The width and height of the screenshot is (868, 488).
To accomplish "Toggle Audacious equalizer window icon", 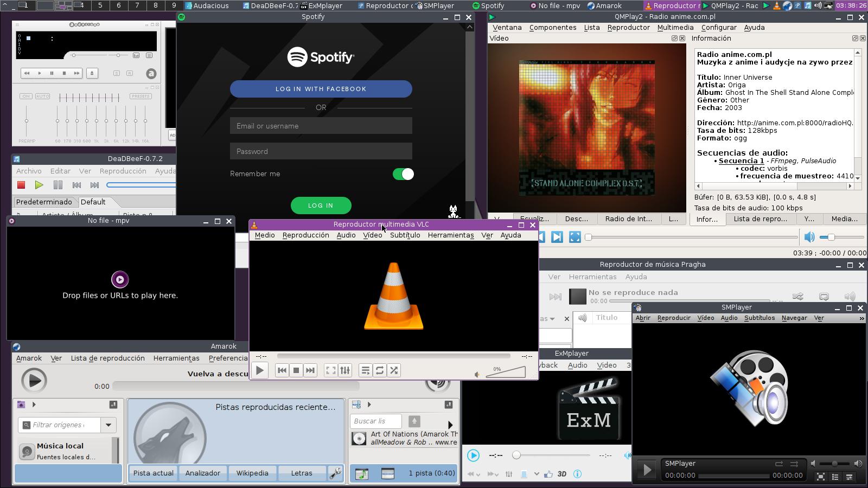I will click(136, 55).
